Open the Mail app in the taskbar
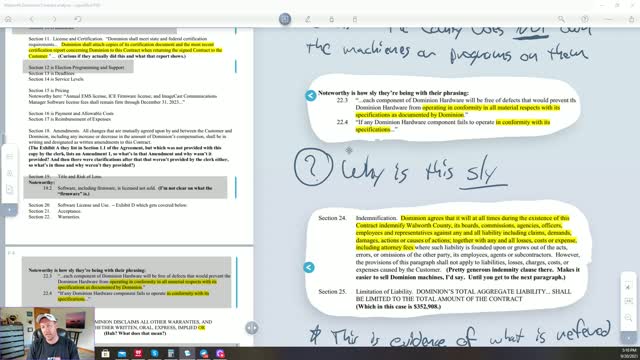Image resolution: width=640 pixels, height=360 pixels. click(122, 353)
